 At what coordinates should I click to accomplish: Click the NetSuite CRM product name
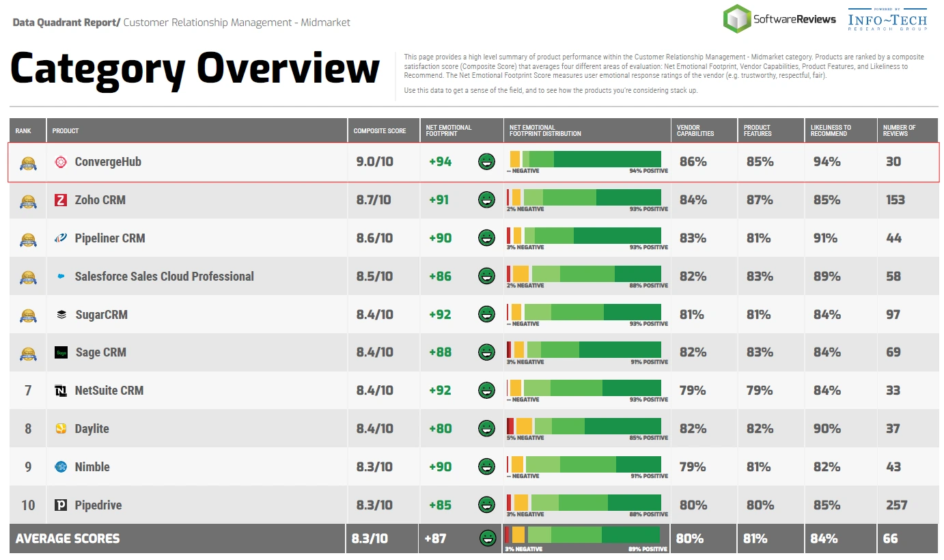click(109, 391)
